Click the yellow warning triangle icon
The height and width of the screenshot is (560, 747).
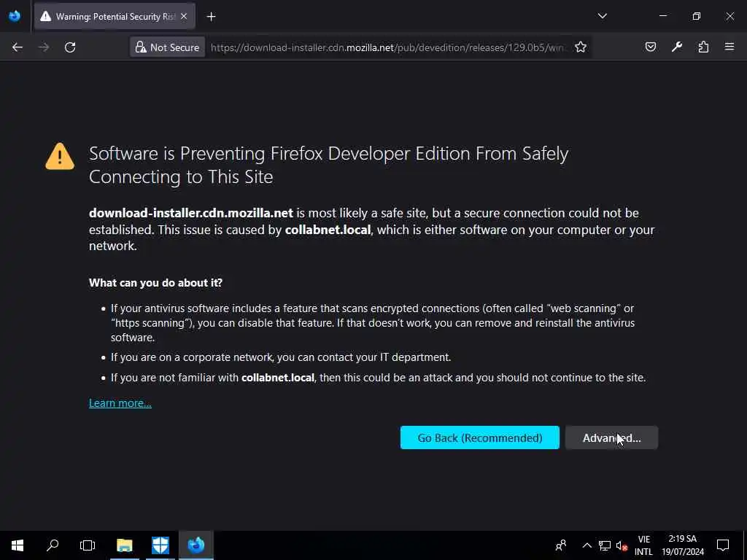(60, 156)
